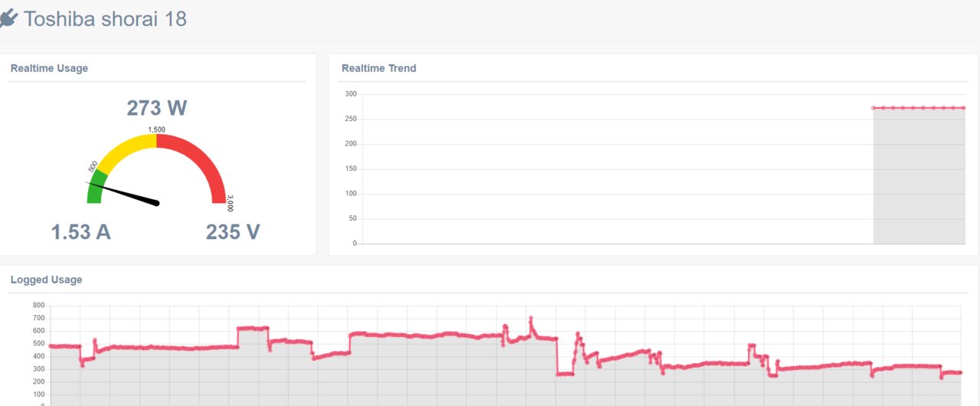Screen dimensions: 980x406
Task: Click the 600 axis label in Logged Usage
Action: coord(38,331)
